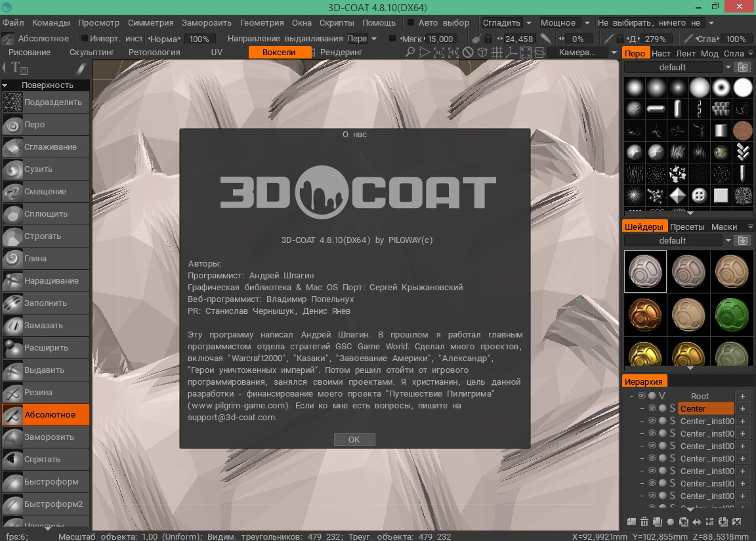Click the axis gizmo icon in viewport toolbar
Screen dimensions: 756x541
[x=511, y=52]
